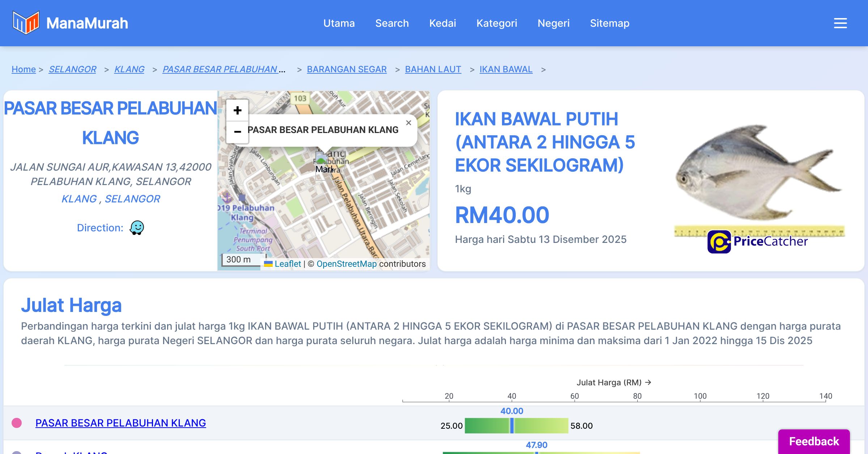Open the hamburger menu

[840, 23]
